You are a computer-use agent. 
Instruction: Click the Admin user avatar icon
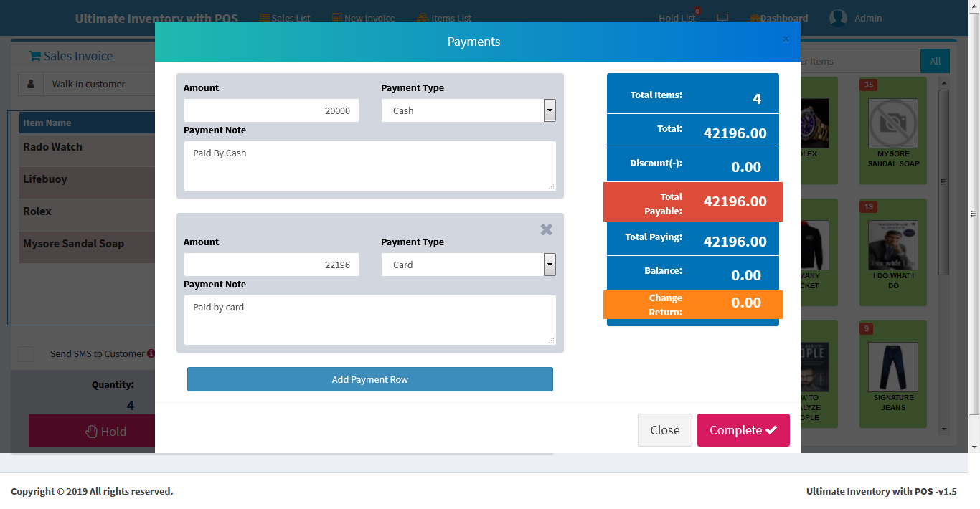click(838, 18)
